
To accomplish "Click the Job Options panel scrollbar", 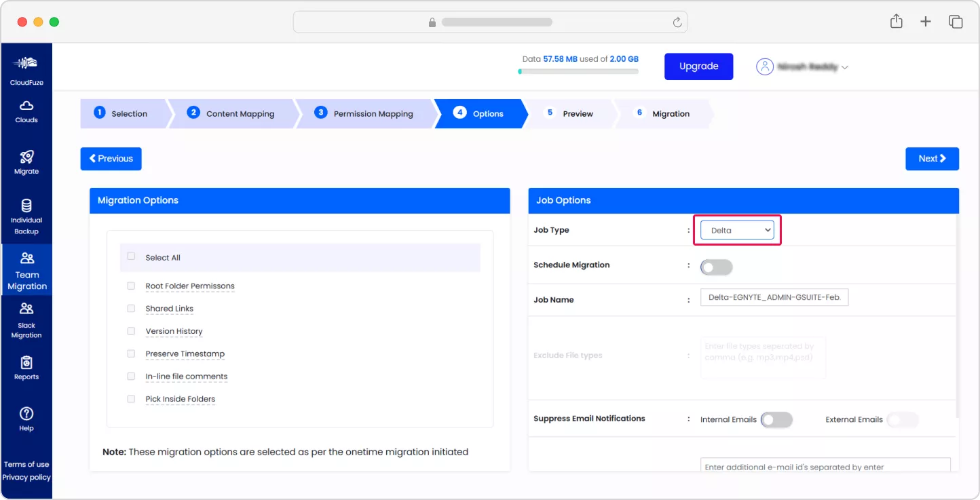I will (957, 315).
